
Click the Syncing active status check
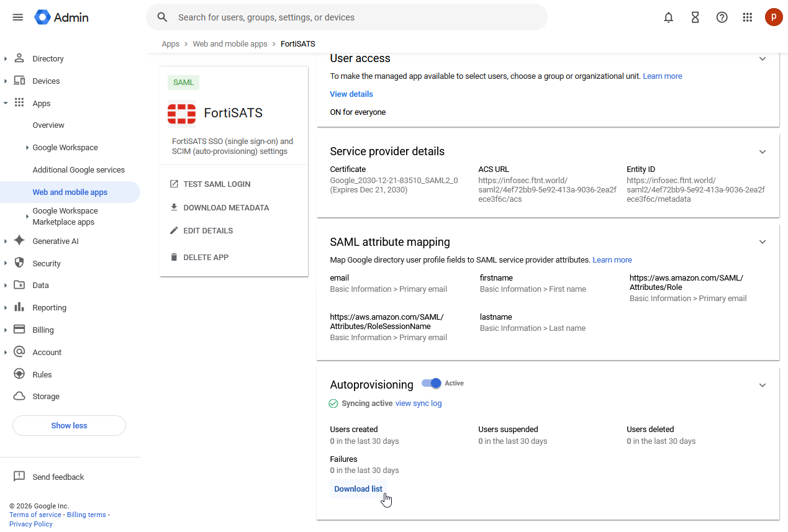click(x=333, y=404)
